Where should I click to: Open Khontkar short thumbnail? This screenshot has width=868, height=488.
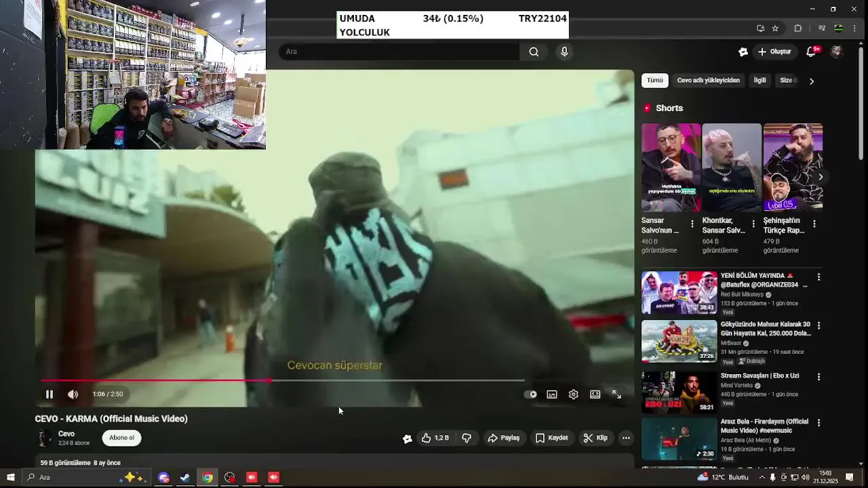tap(732, 167)
